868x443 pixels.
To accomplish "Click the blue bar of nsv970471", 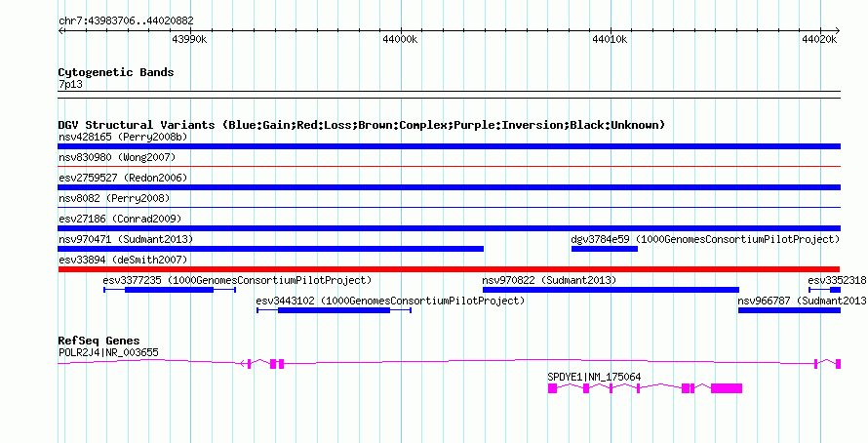I will [271, 249].
